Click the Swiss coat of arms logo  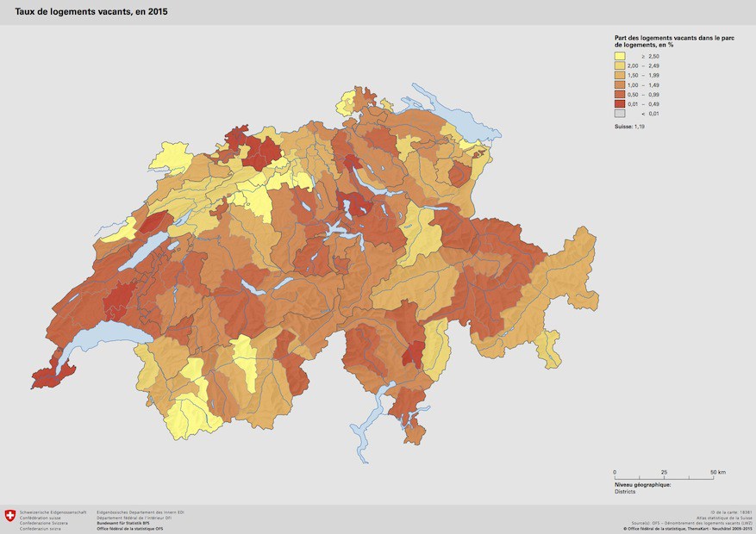[10, 516]
